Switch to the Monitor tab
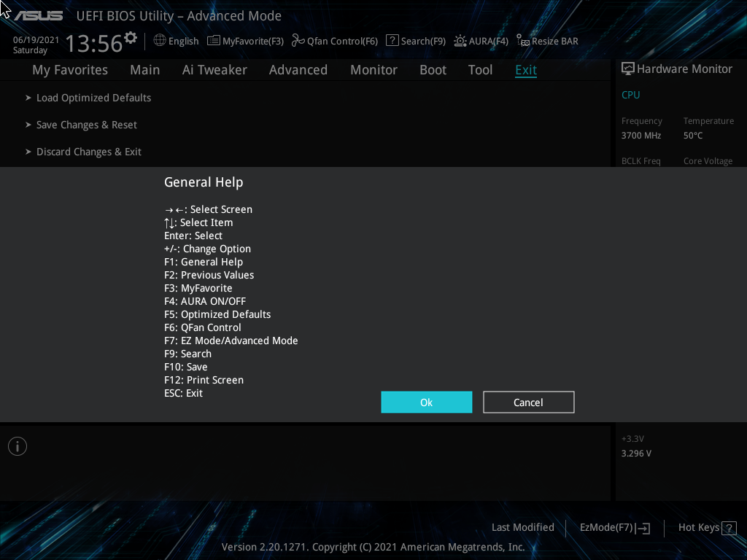This screenshot has height=560, width=747. point(373,69)
